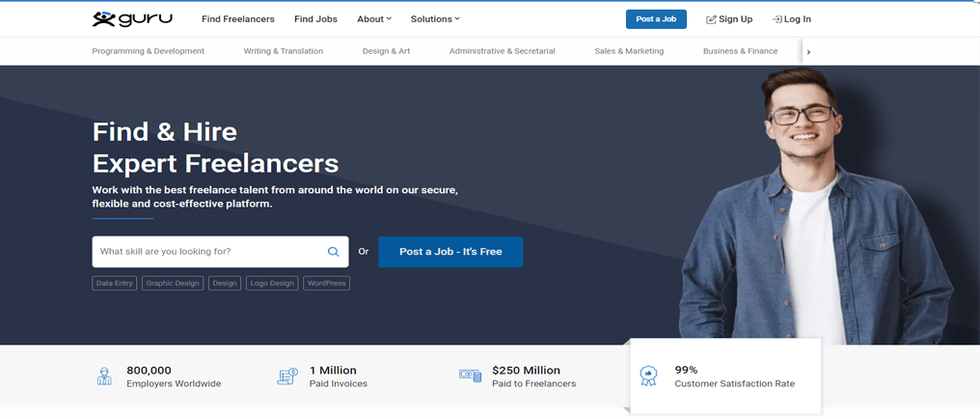The width and height of the screenshot is (980, 419).
Task: Click the Log In arrow icon
Action: [x=777, y=19]
